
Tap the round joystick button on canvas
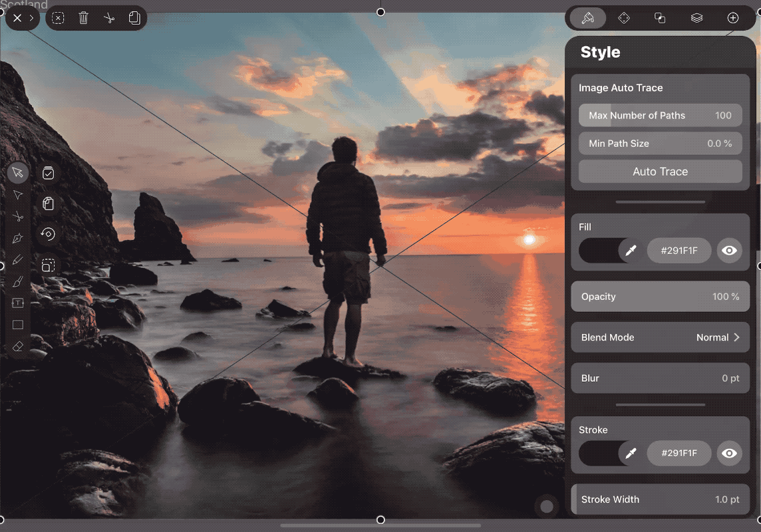click(547, 507)
